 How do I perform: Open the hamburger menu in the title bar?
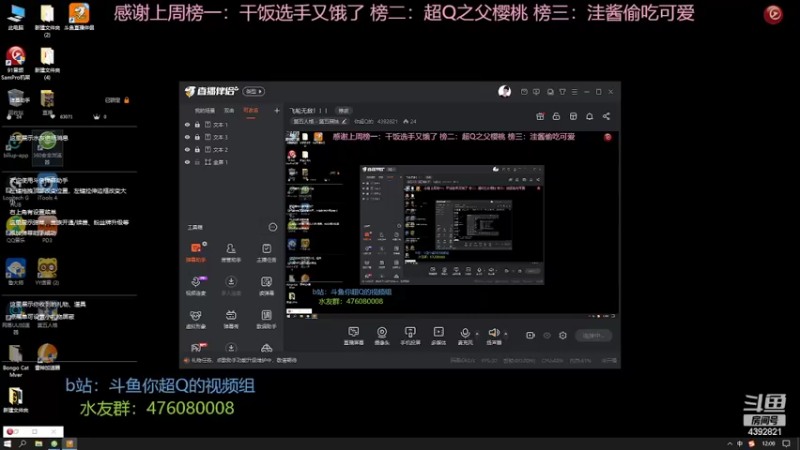point(574,92)
